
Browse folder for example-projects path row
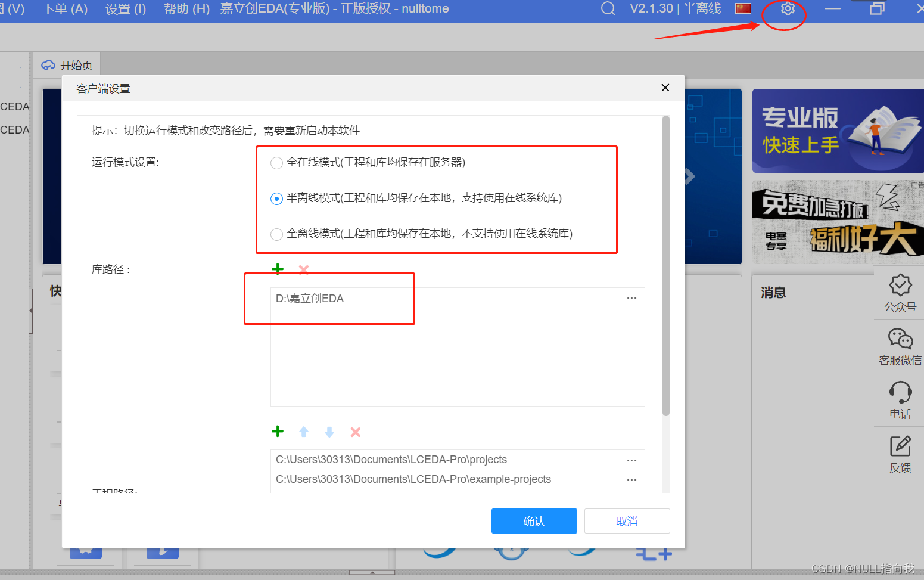pyautogui.click(x=631, y=480)
